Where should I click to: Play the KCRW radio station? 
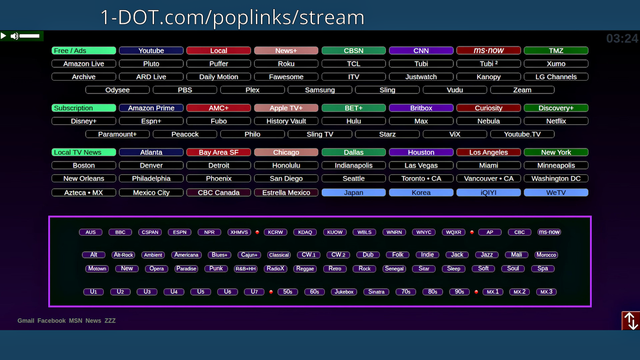tap(275, 232)
